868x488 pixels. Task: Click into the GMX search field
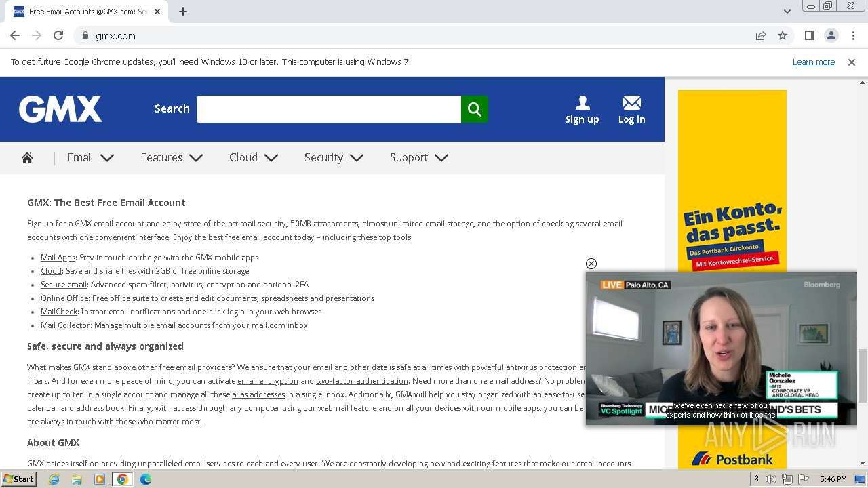(x=329, y=109)
